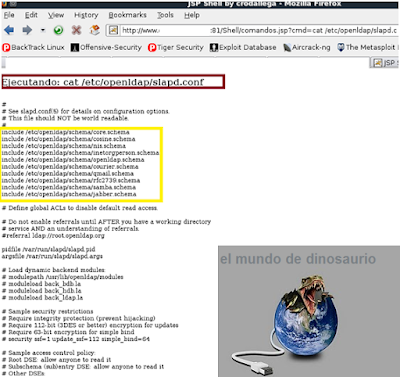Click the Offensive-Security bookmark icon
The width and height of the screenshot is (400, 377).
point(75,48)
